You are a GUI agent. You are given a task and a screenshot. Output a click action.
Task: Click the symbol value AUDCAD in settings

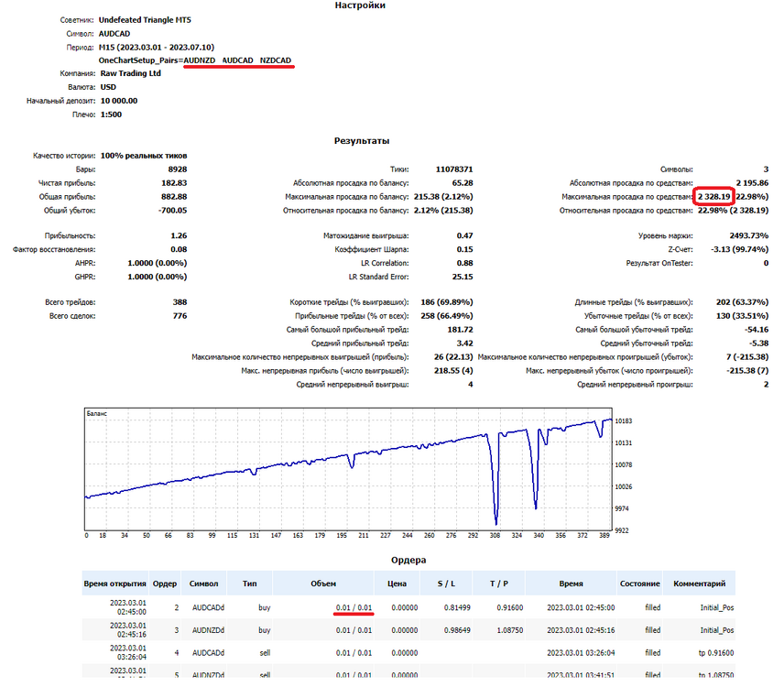pos(114,34)
